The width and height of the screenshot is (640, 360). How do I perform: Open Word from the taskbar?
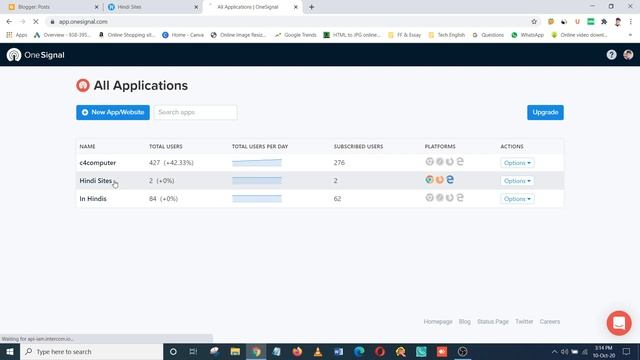338,351
